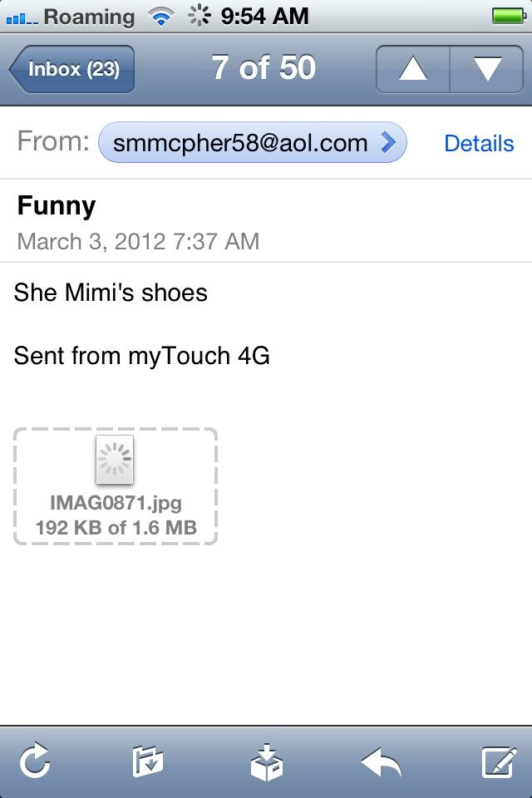This screenshot has height=798, width=532.
Task: Tap the refresh mail icon
Action: tap(35, 761)
